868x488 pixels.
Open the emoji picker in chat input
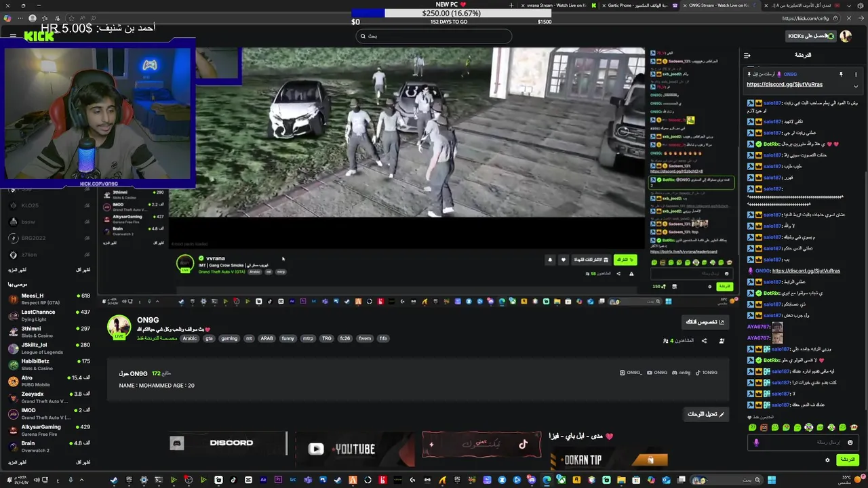[850, 443]
